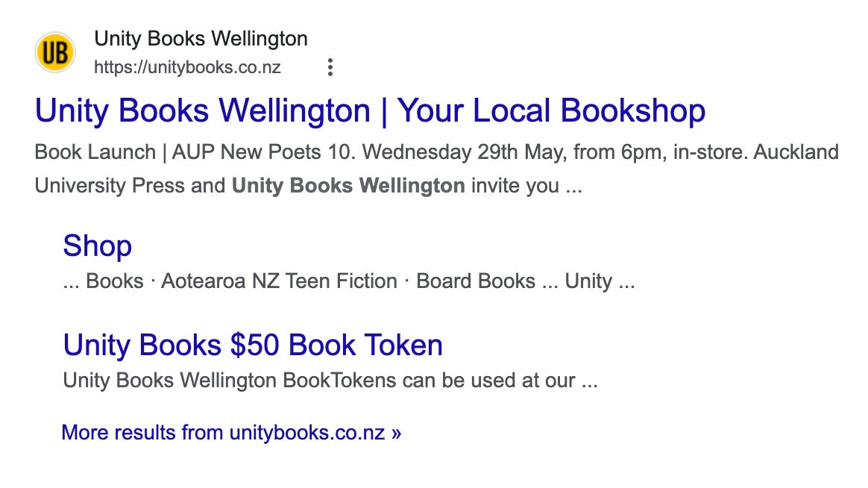Screen dimensions: 868x488
Task: Open the three-dot result options menu
Action: tap(330, 67)
